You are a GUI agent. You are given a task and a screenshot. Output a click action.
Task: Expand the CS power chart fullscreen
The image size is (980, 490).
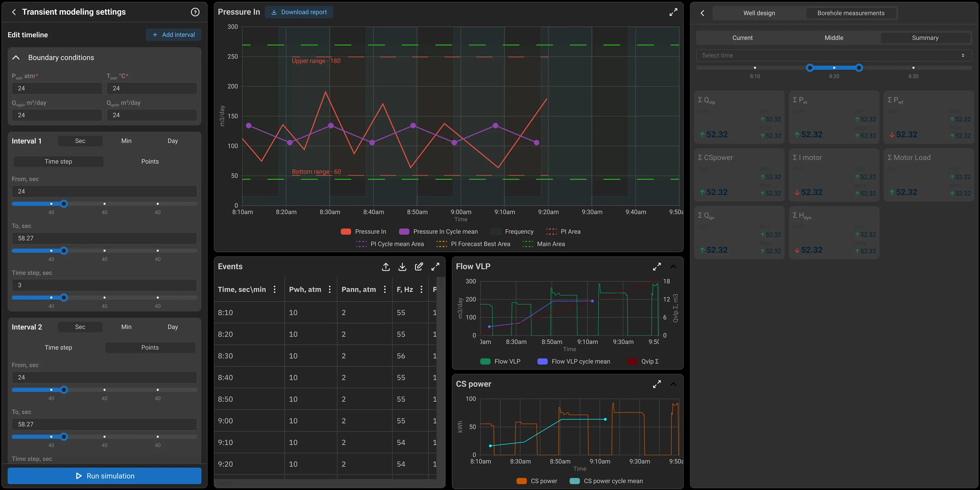pyautogui.click(x=657, y=384)
